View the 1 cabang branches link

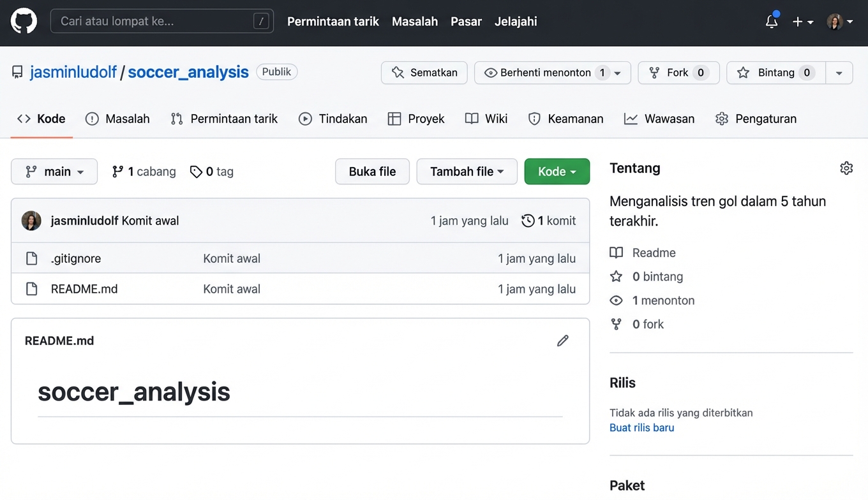coord(144,172)
